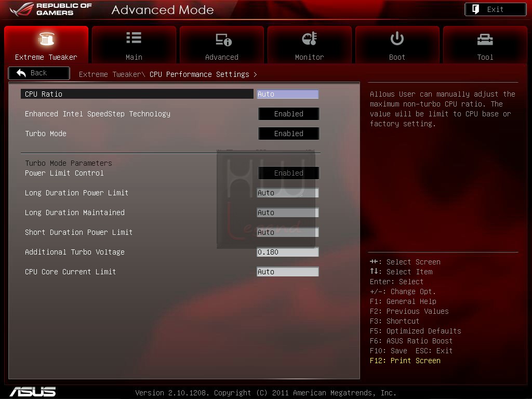Click the ASUS logo at bottom
This screenshot has height=399, width=532.
[33, 392]
